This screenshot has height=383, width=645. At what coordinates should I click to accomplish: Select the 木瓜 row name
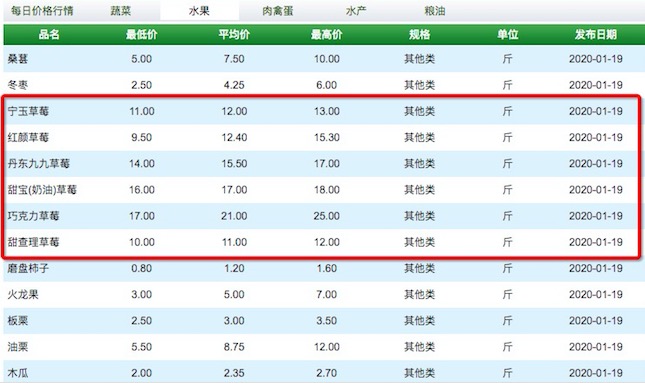(x=18, y=373)
